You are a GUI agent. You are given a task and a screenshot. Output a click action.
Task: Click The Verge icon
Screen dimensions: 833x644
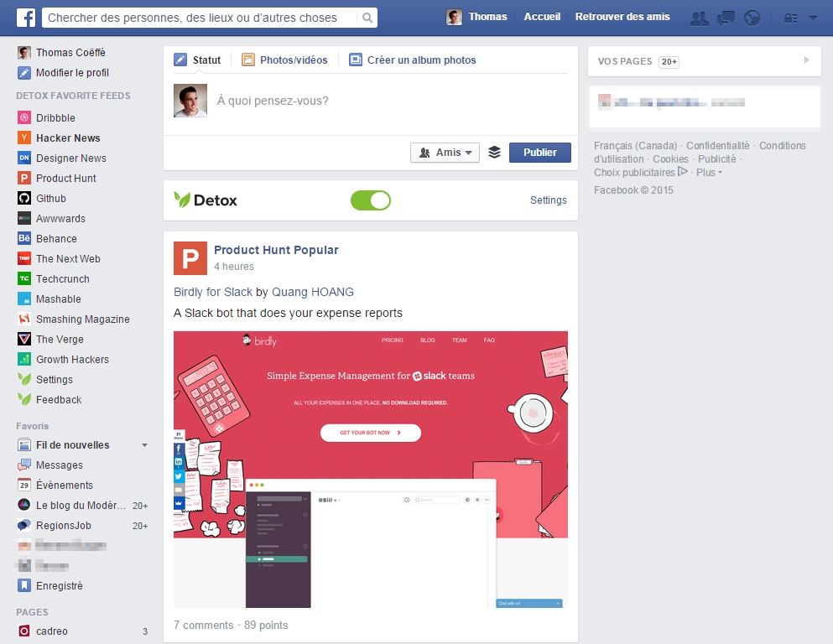coord(24,340)
